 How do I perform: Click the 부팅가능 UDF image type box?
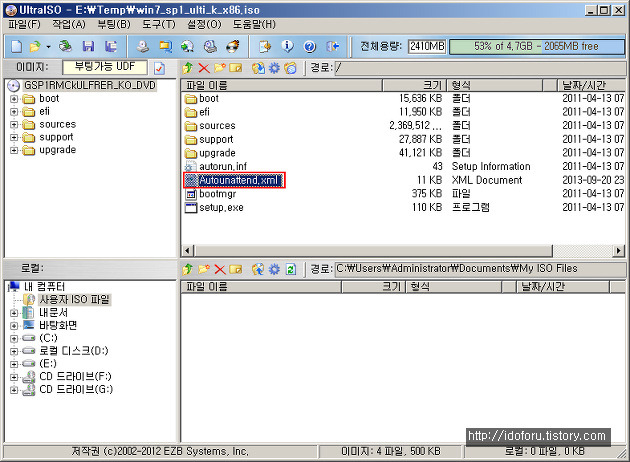(x=105, y=67)
